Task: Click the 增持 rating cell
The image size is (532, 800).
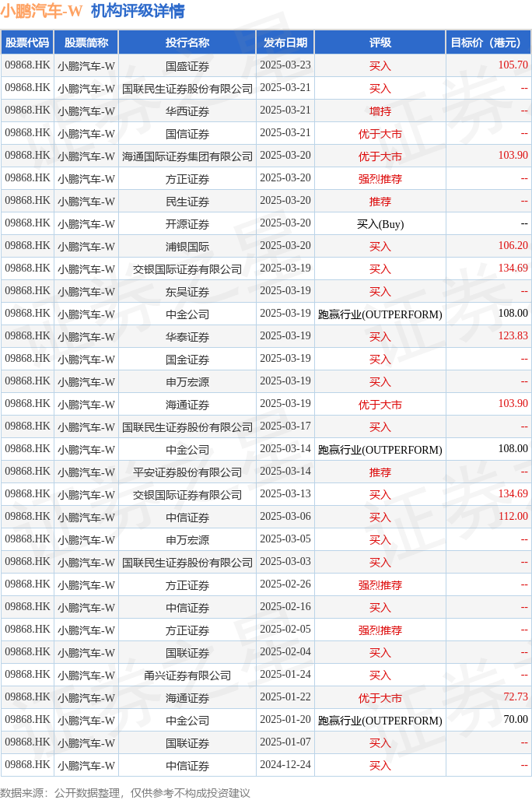Action: point(380,111)
